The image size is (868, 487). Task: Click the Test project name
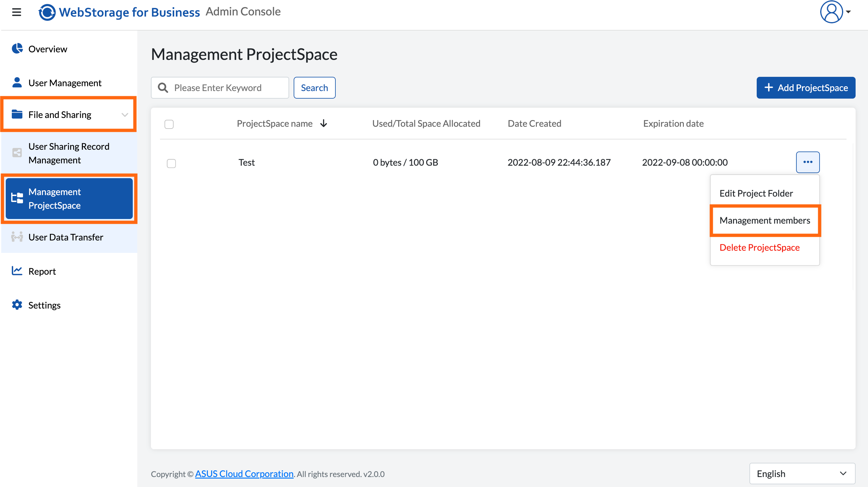coord(247,162)
